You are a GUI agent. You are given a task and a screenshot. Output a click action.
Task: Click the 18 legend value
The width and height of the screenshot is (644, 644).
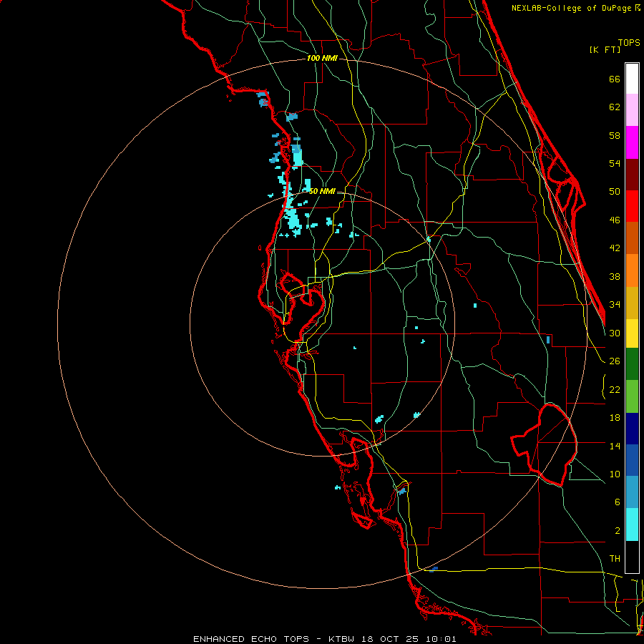point(615,418)
